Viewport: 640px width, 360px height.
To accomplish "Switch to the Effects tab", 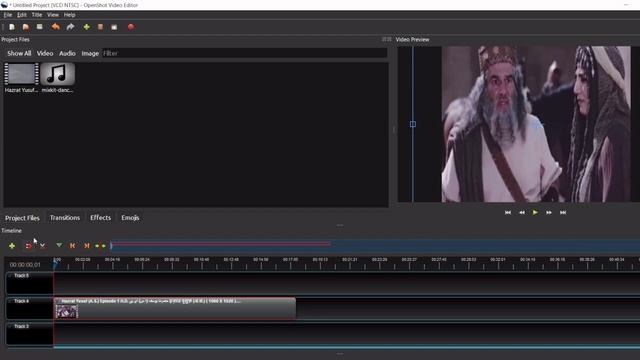I will point(100,218).
